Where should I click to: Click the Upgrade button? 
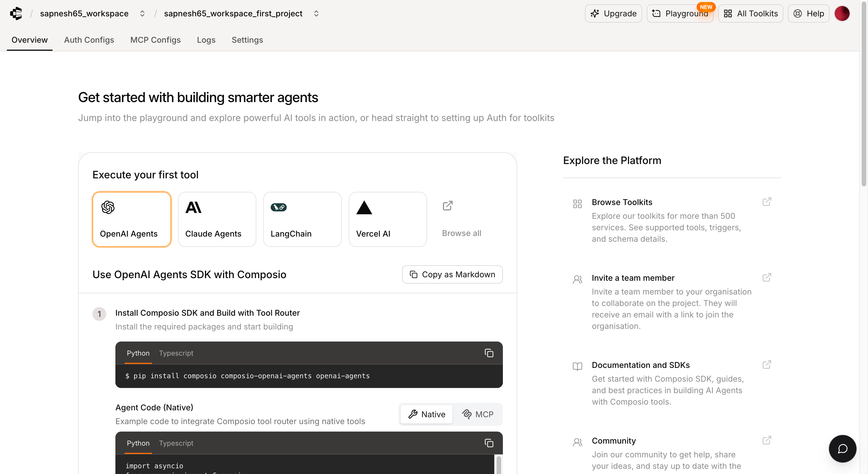(x=613, y=13)
